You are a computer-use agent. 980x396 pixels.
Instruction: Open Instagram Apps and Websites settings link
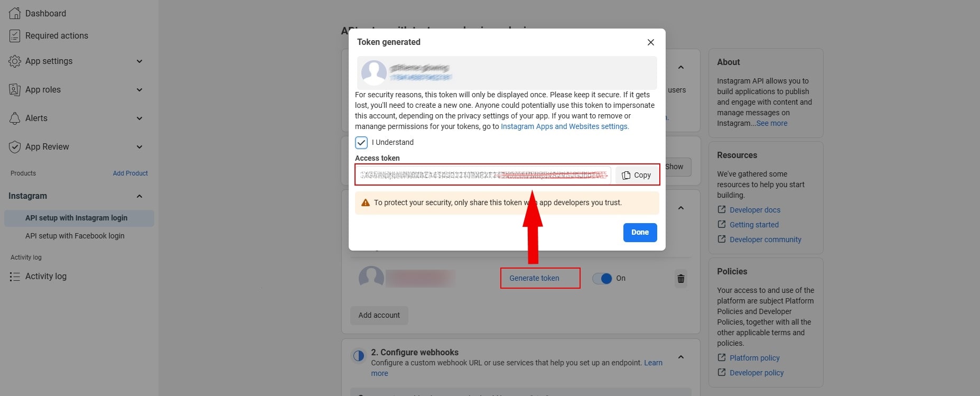565,126
